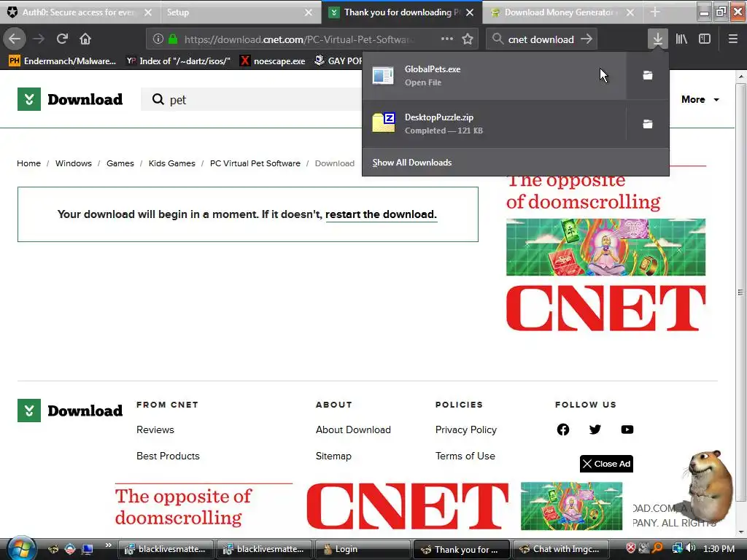Click the forward navigation arrow
The width and height of the screenshot is (747, 560).
pyautogui.click(x=39, y=39)
